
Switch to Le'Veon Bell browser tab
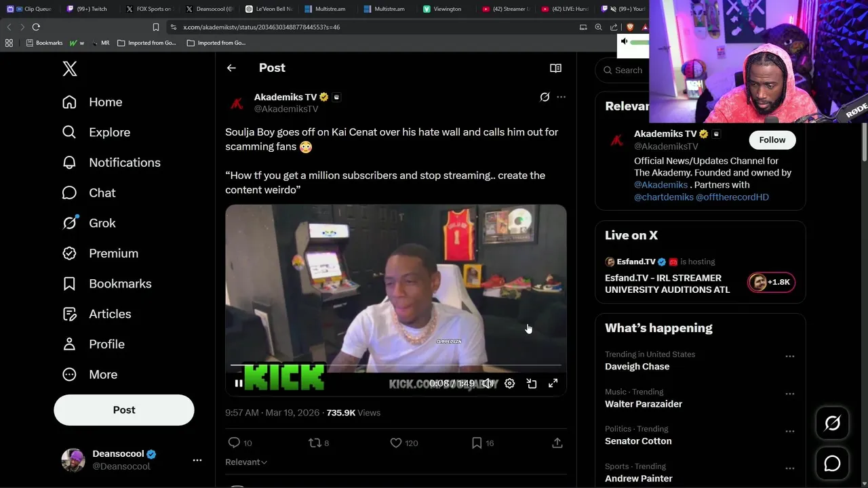coord(268,9)
